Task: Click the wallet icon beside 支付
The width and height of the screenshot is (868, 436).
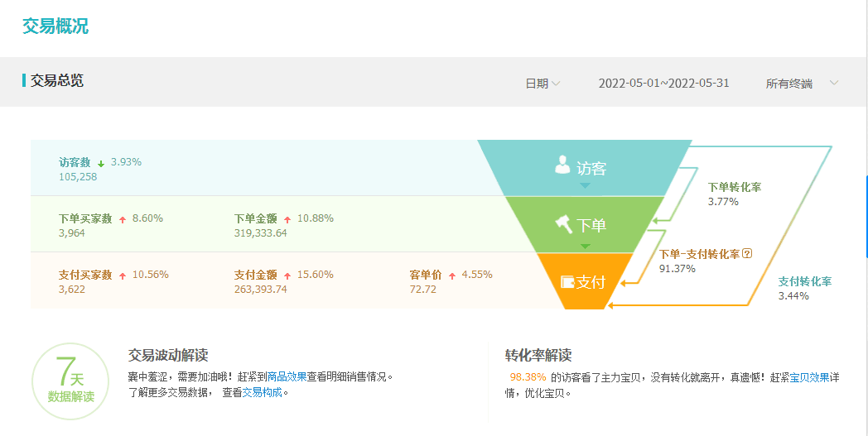Action: tap(568, 281)
